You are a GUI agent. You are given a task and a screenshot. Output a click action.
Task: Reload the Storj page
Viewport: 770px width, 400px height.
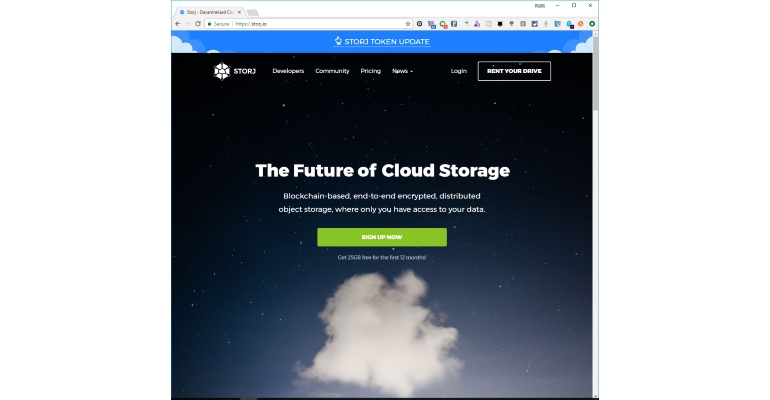point(198,24)
